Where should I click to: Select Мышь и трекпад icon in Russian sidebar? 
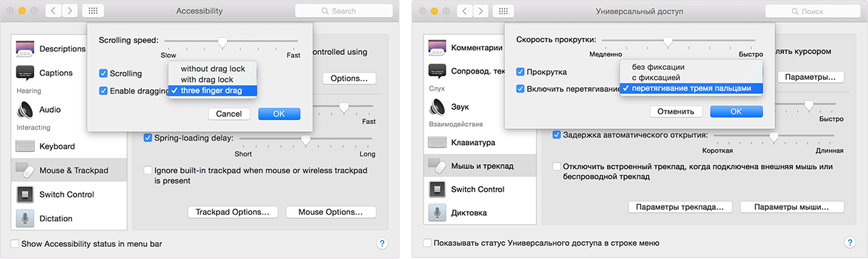437,166
